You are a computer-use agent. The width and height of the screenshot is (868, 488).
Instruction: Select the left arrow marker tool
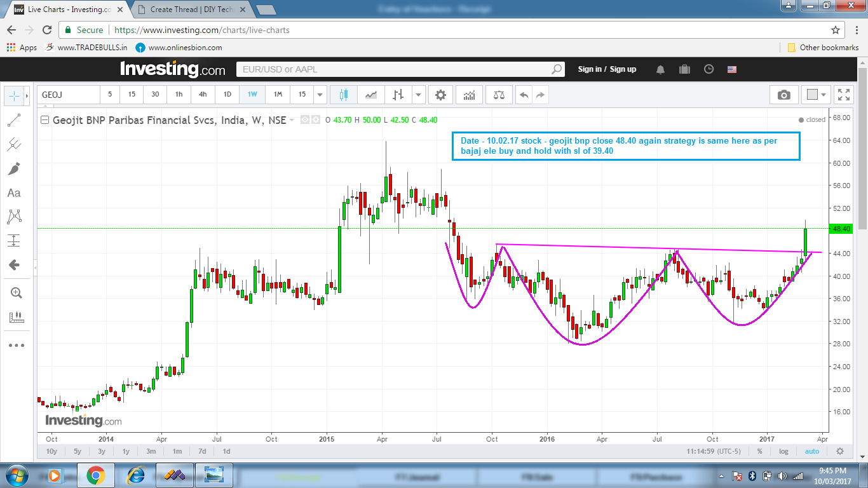pos(14,265)
